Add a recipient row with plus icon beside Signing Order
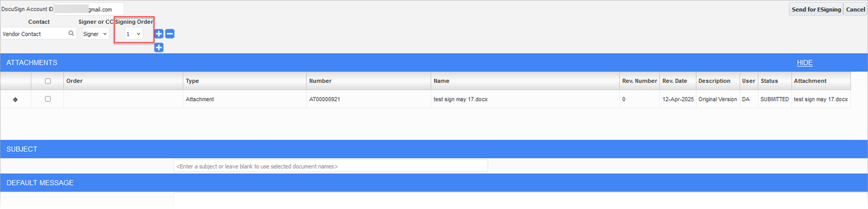The height and width of the screenshot is (209, 868). tap(159, 34)
